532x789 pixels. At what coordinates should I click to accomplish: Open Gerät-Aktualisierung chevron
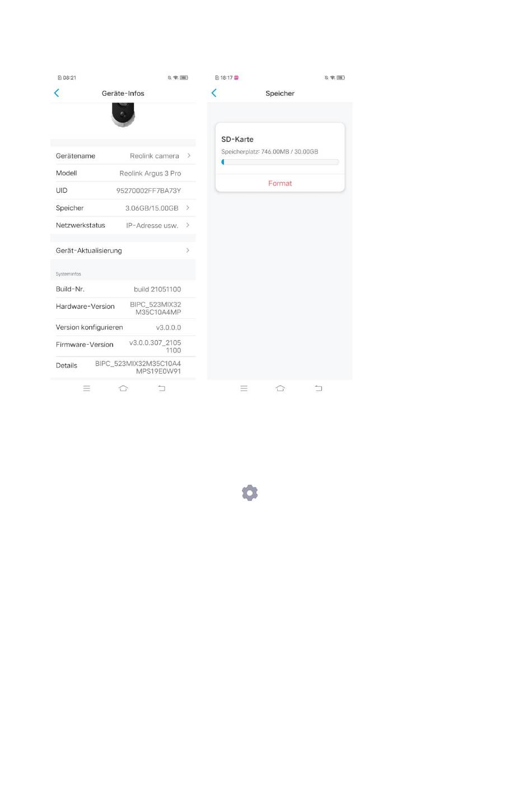coord(188,250)
